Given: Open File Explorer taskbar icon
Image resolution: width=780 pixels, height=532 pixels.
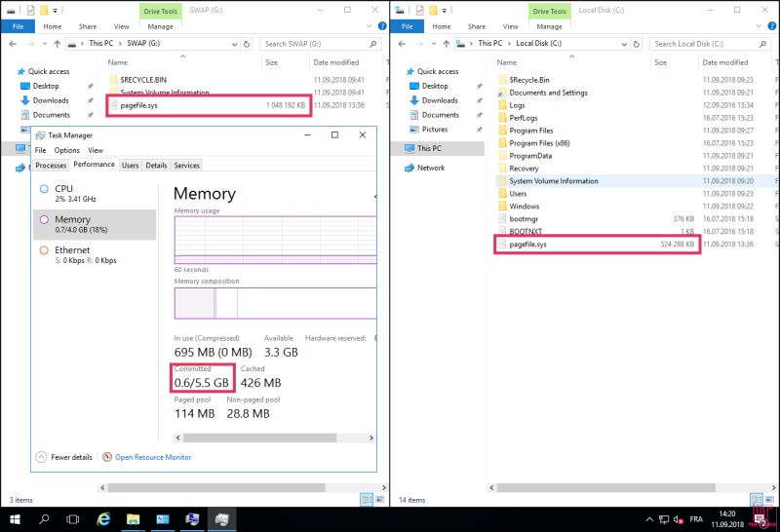Looking at the screenshot, I should tap(133, 519).
